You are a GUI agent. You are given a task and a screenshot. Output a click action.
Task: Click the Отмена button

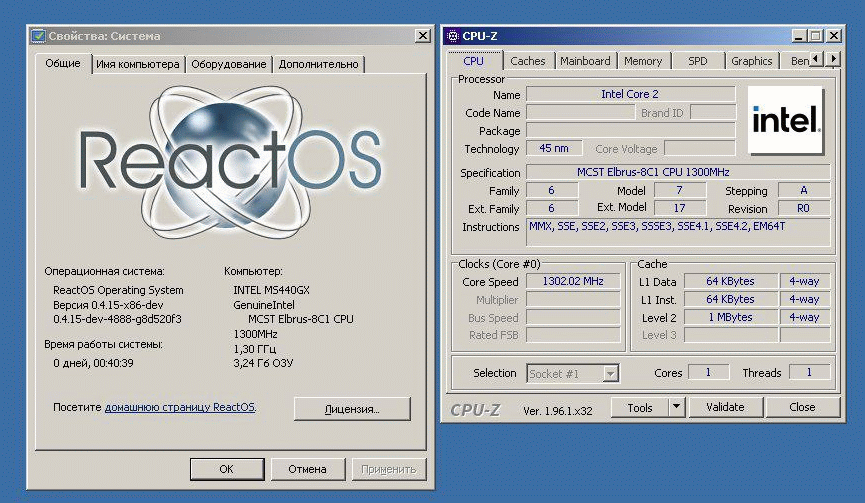click(x=307, y=469)
